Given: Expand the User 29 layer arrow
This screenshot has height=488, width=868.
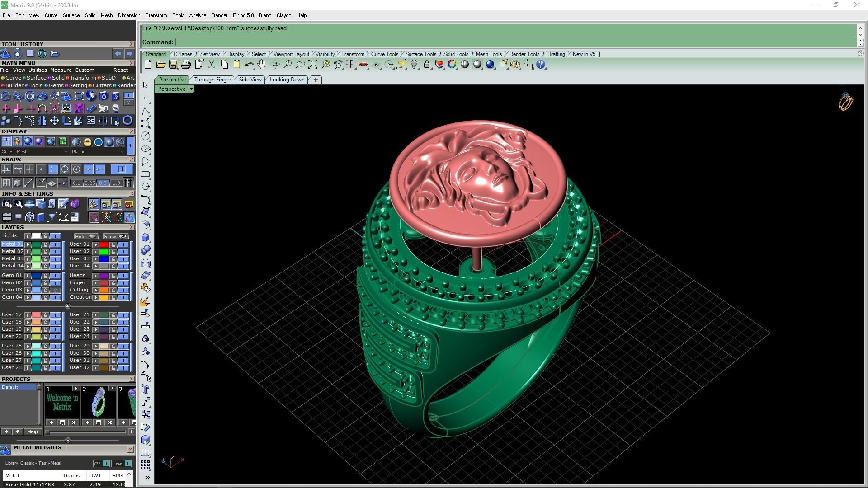Looking at the screenshot, I should click(x=95, y=346).
